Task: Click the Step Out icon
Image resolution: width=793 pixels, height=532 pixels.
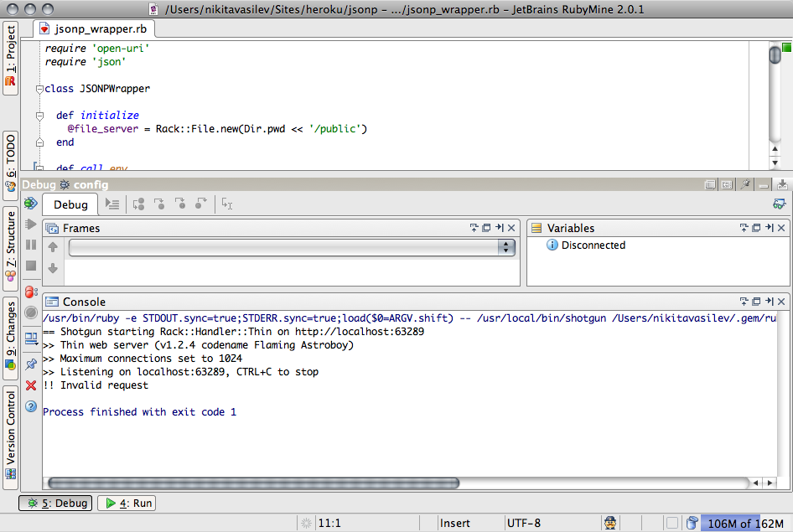Action: coord(201,204)
